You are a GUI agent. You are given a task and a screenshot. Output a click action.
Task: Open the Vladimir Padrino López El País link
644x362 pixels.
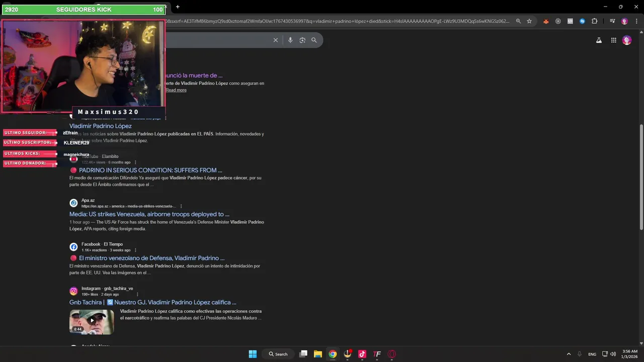coord(101,126)
